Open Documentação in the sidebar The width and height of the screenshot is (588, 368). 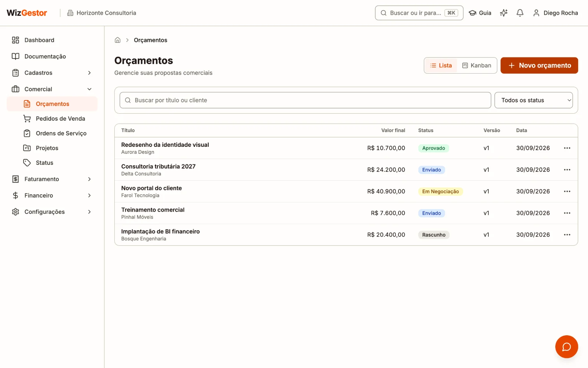[52, 56]
